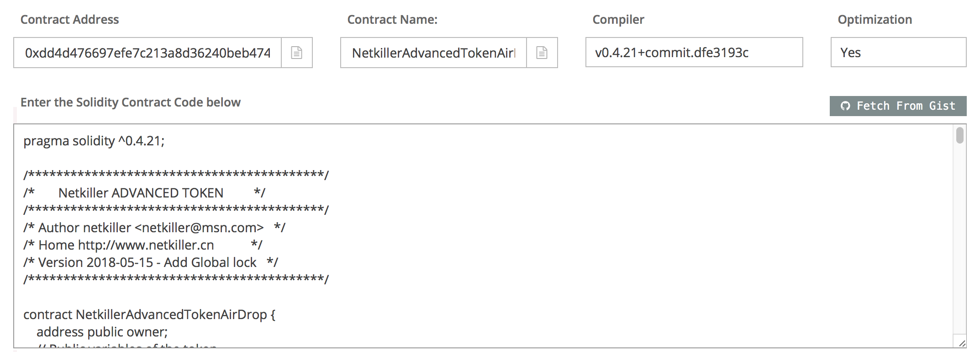Viewport: 980px width, 352px height.
Task: Click the Author netkiller email comment line
Action: coord(154,227)
